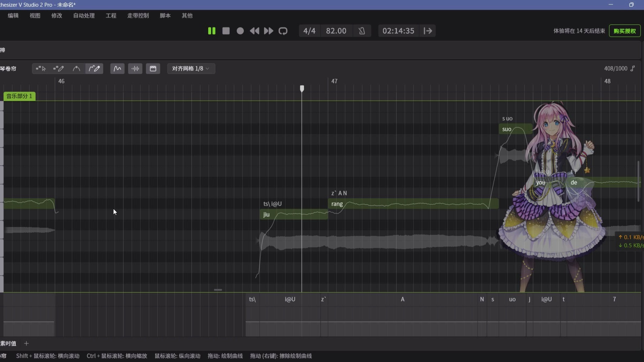The width and height of the screenshot is (644, 362).
Task: Toggle loop playback
Action: click(283, 31)
